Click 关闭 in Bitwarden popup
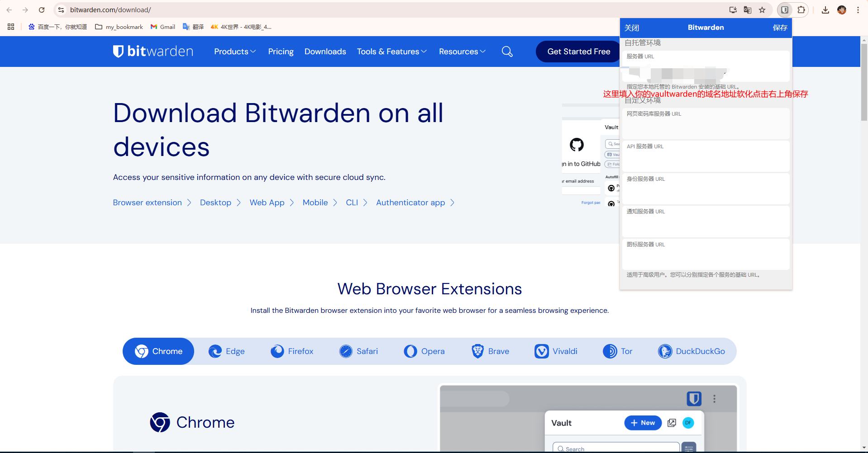The height and width of the screenshot is (453, 868). [632, 28]
